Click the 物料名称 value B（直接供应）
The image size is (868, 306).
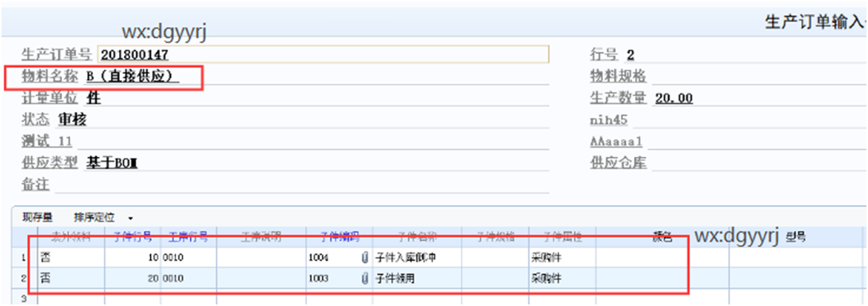point(133,77)
